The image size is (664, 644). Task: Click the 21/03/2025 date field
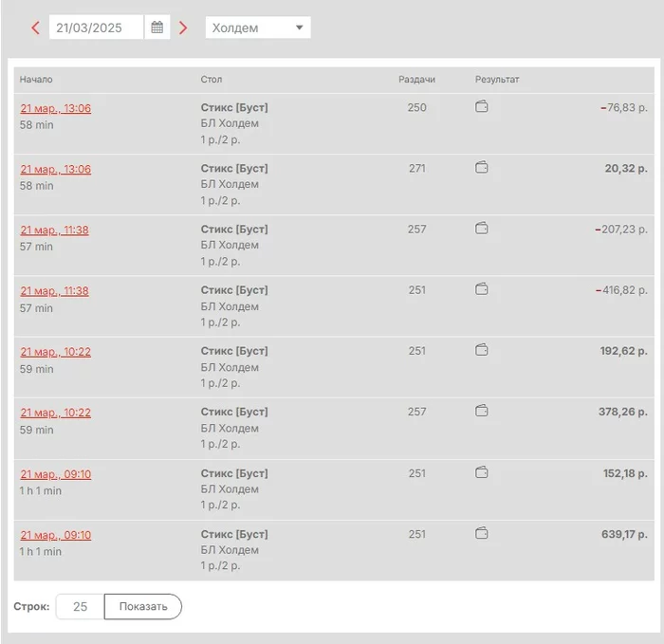[x=95, y=28]
